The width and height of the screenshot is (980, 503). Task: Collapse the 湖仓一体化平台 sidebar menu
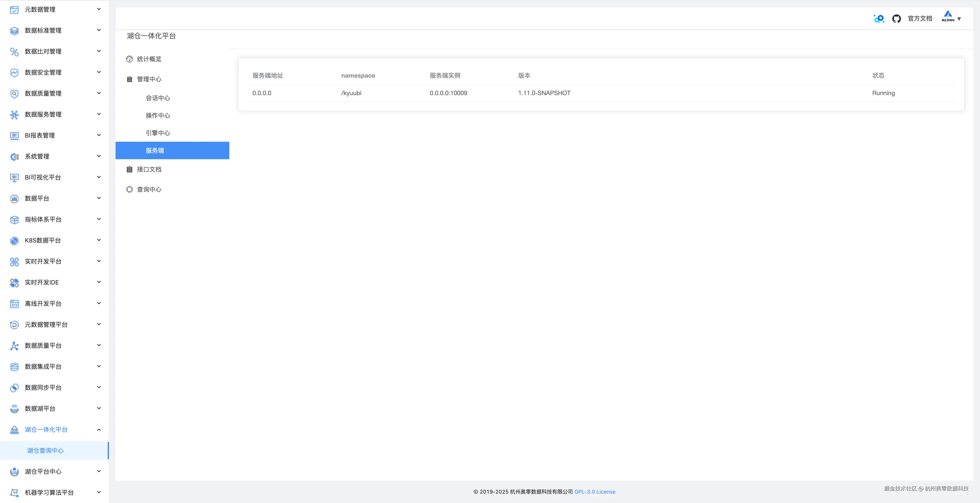tap(98, 430)
